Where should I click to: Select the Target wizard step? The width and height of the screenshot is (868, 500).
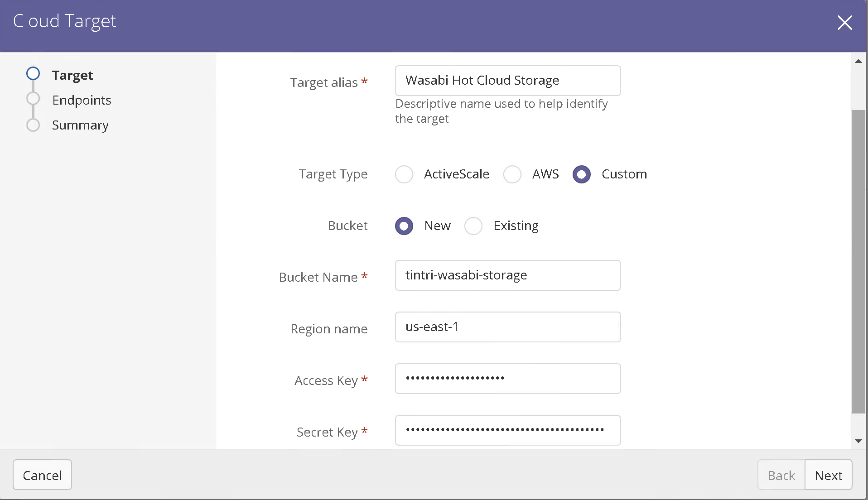coord(72,75)
